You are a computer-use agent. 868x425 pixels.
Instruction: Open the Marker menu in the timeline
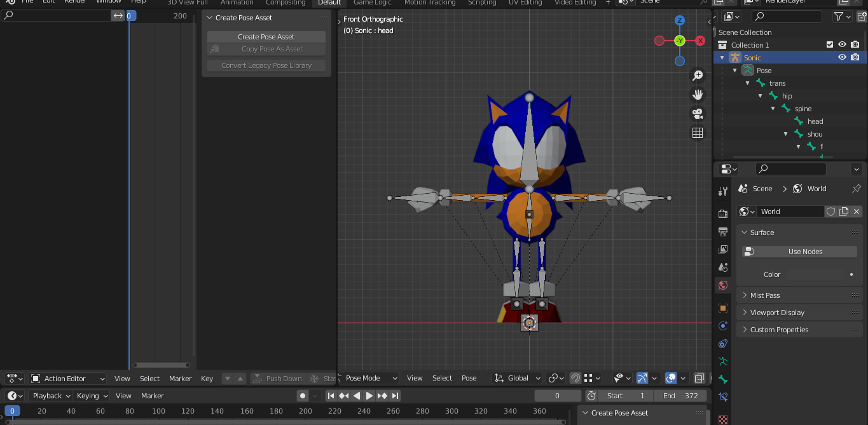(x=153, y=396)
